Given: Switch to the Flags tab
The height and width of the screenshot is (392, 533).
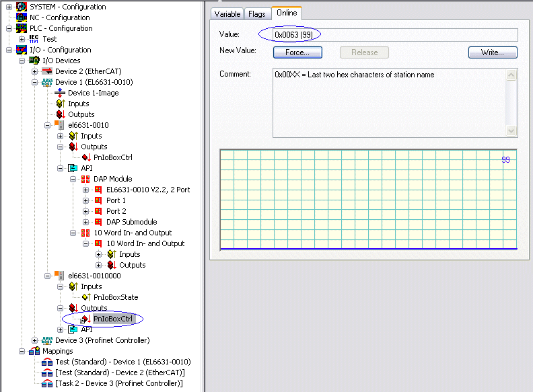Looking at the screenshot, I should [x=257, y=14].
